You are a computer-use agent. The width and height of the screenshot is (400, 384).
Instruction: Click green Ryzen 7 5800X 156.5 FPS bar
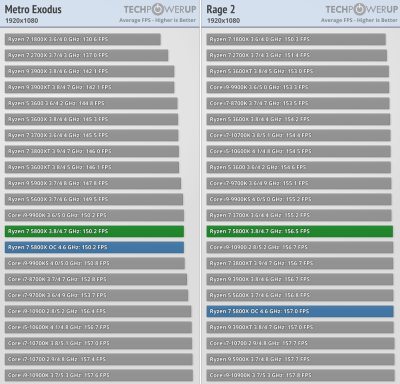pos(300,231)
